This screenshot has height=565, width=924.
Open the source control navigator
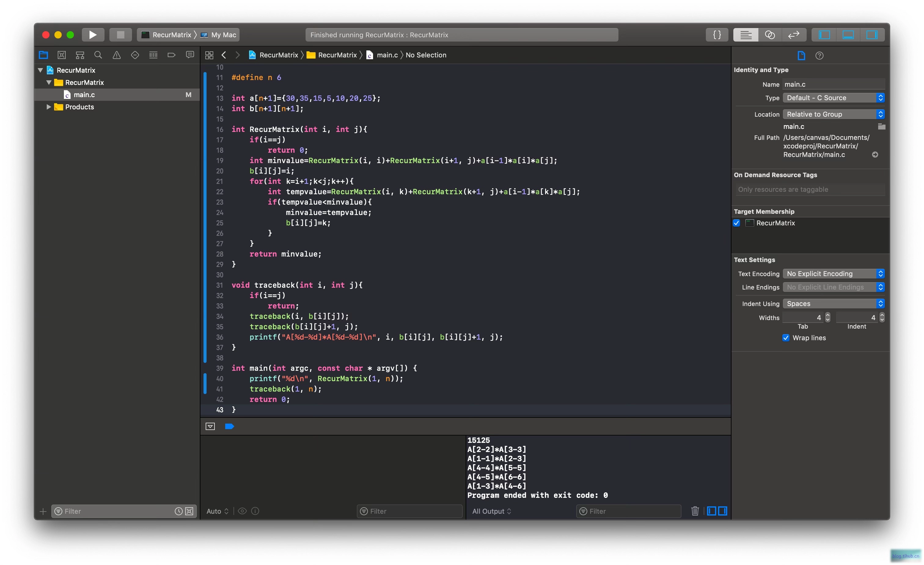tap(62, 55)
